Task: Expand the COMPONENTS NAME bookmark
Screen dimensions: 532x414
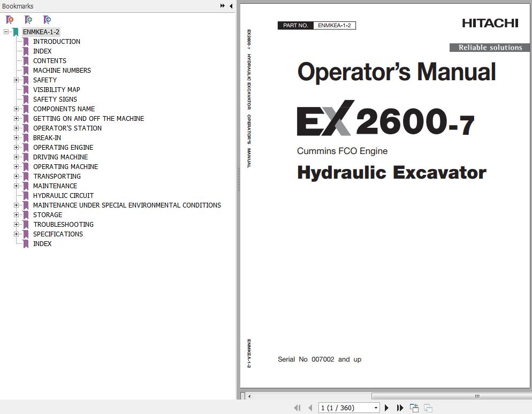Action: (x=16, y=109)
